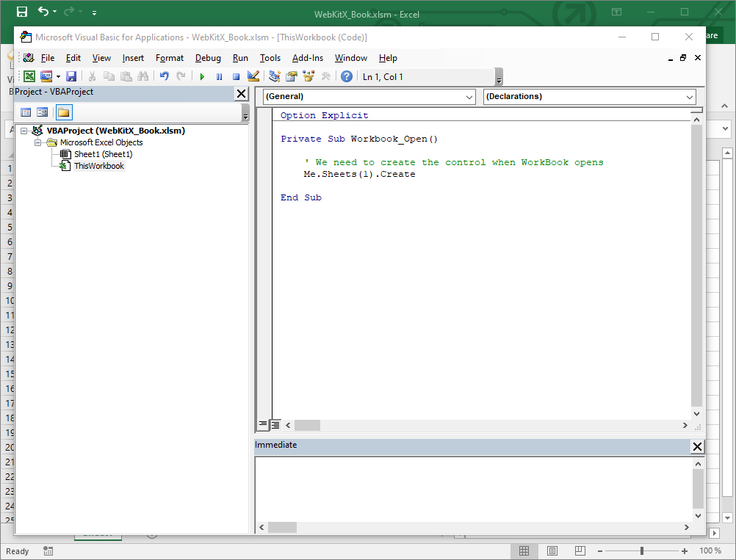Undo the last action in the VBA toolbar
The width and height of the screenshot is (736, 560).
tap(165, 76)
